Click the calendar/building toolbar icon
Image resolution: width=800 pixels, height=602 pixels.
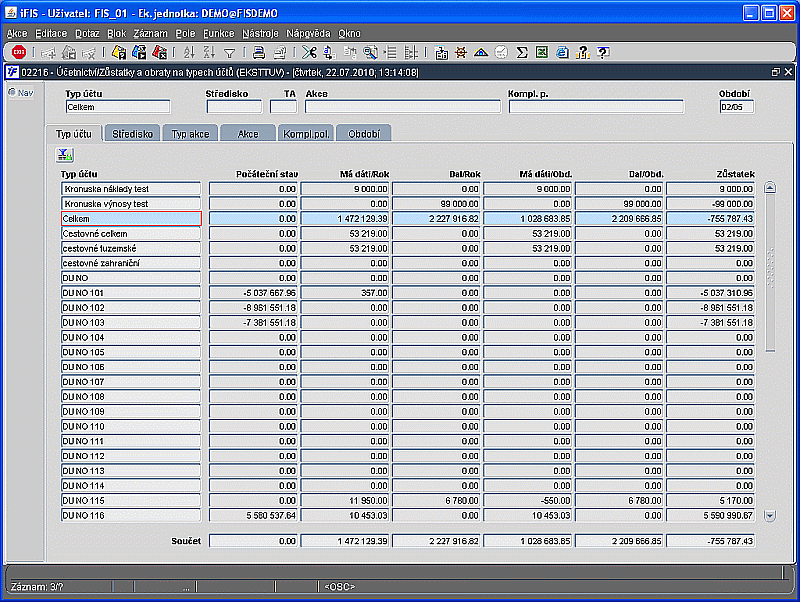[x=441, y=52]
